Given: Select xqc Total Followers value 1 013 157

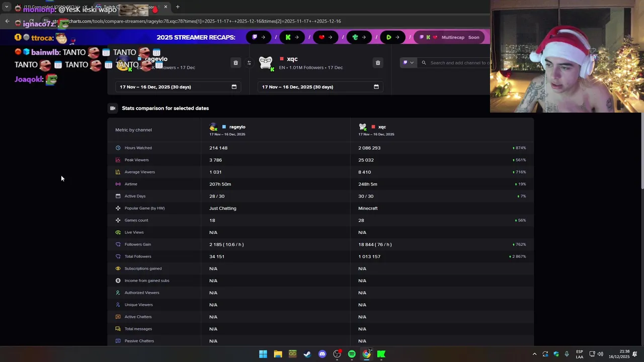Looking at the screenshot, I should tap(369, 256).
